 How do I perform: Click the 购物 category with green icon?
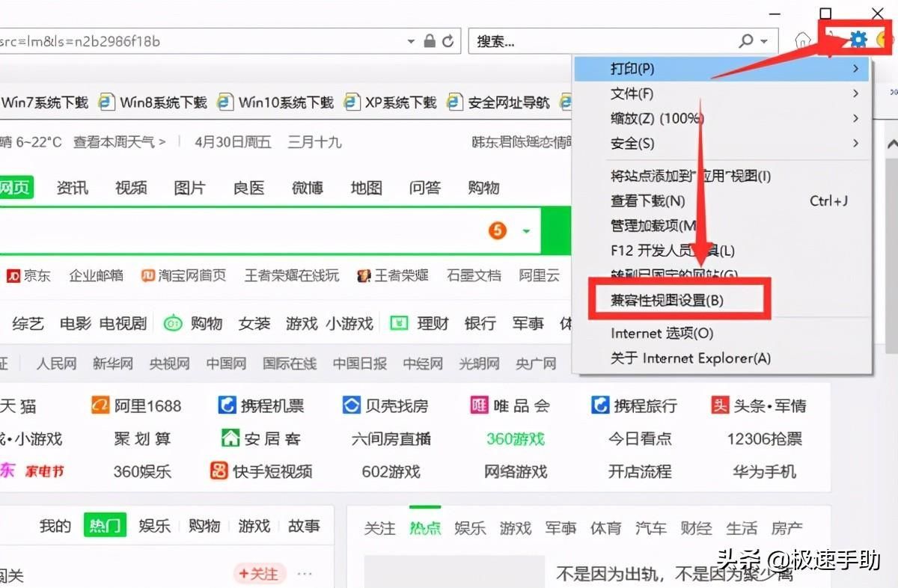click(193, 323)
